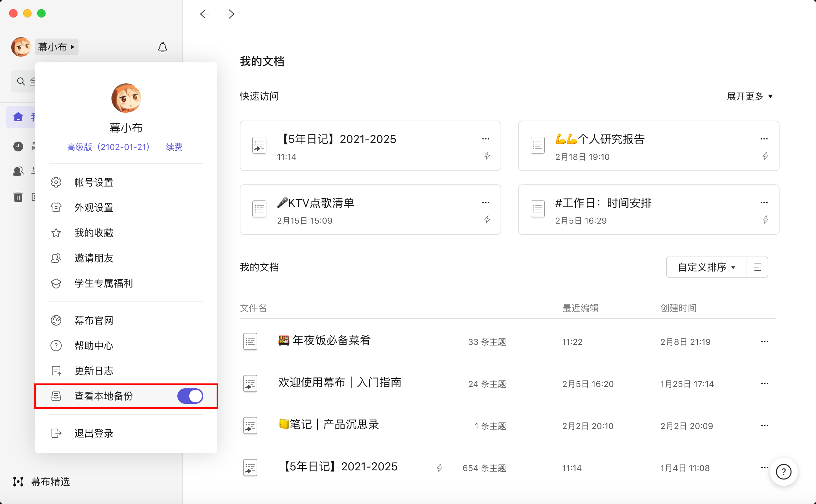This screenshot has width=816, height=504.
Task: Expand the 幕小布 account dropdown
Action: [x=56, y=47]
